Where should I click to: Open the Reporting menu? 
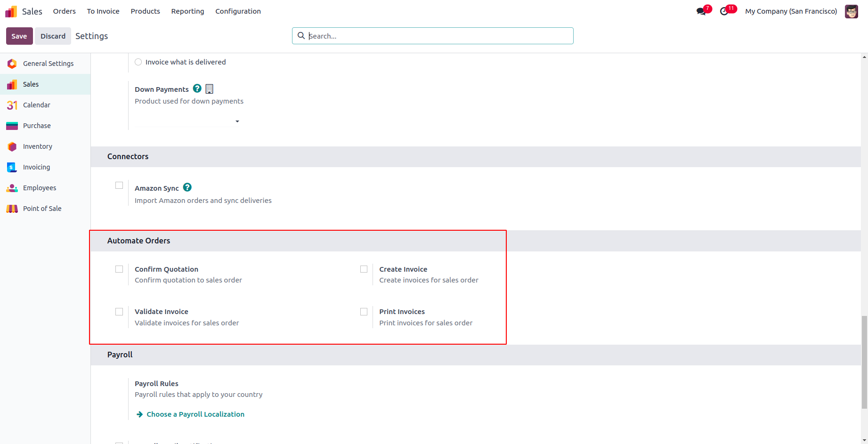coord(187,11)
